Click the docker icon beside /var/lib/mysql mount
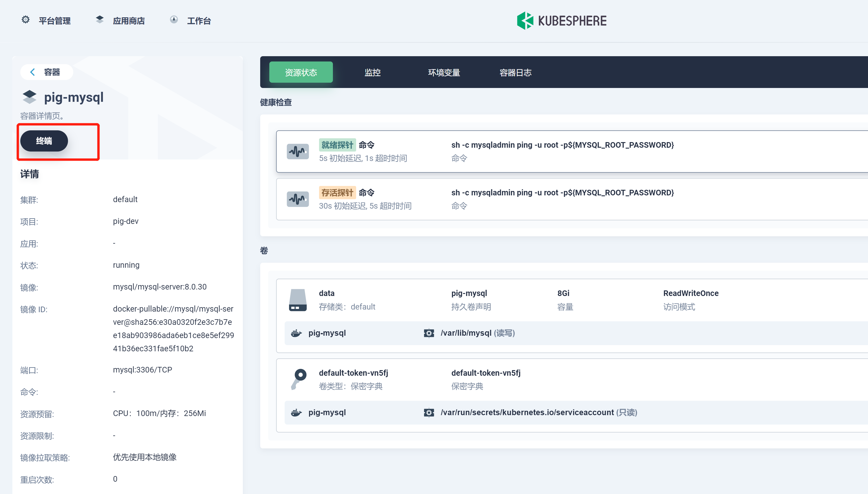This screenshot has height=494, width=868. (x=296, y=333)
